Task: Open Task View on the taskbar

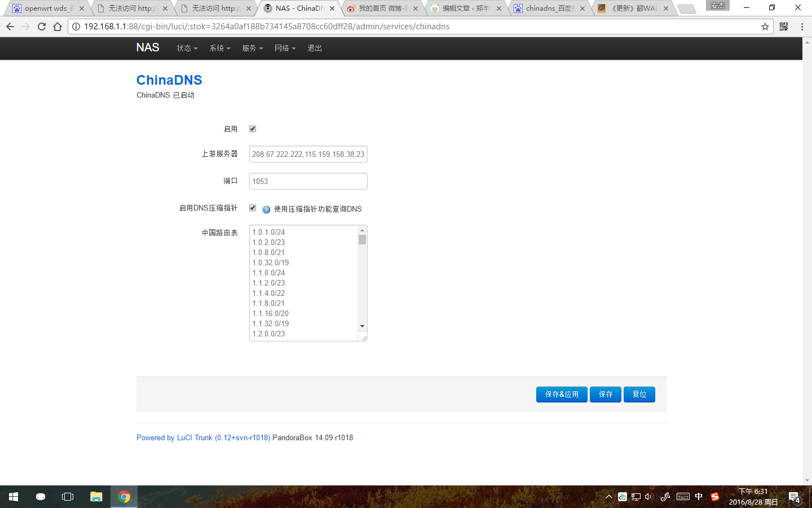Action: pos(68,497)
